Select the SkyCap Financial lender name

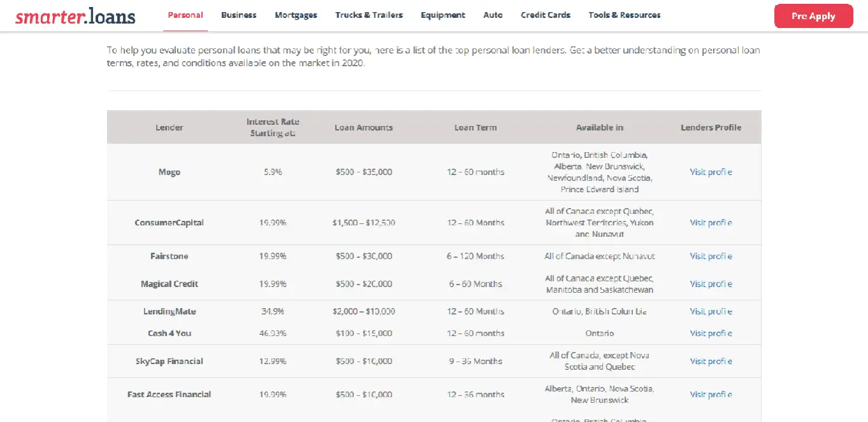(169, 361)
